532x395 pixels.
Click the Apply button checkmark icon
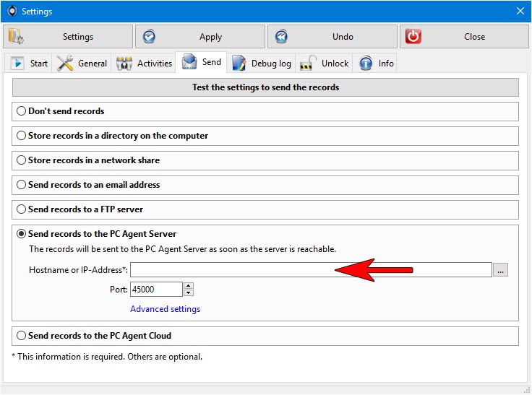(x=148, y=37)
